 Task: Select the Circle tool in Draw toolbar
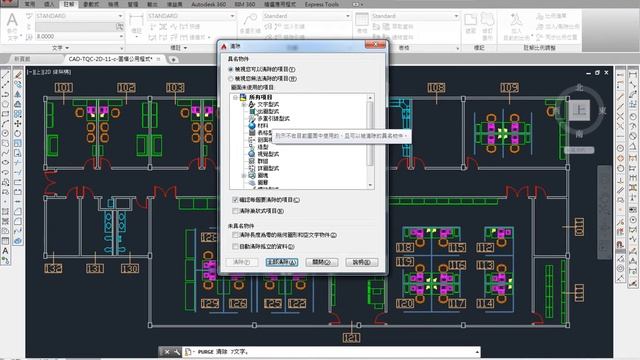(x=5, y=133)
